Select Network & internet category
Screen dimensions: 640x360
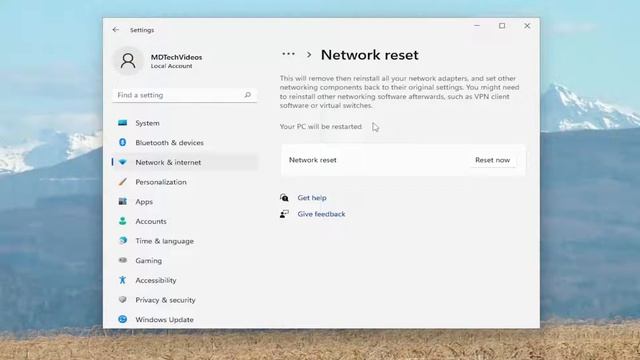click(x=185, y=162)
